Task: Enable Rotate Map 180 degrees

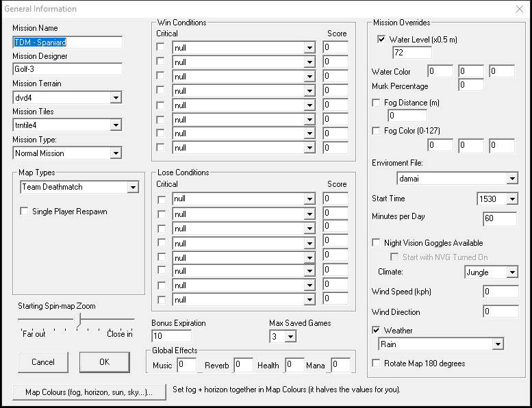Action: (376, 364)
